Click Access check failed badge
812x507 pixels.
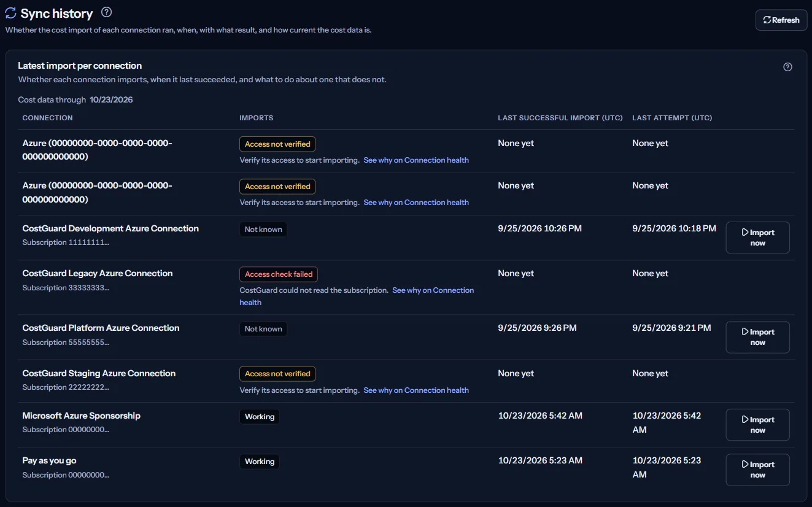[x=279, y=274]
